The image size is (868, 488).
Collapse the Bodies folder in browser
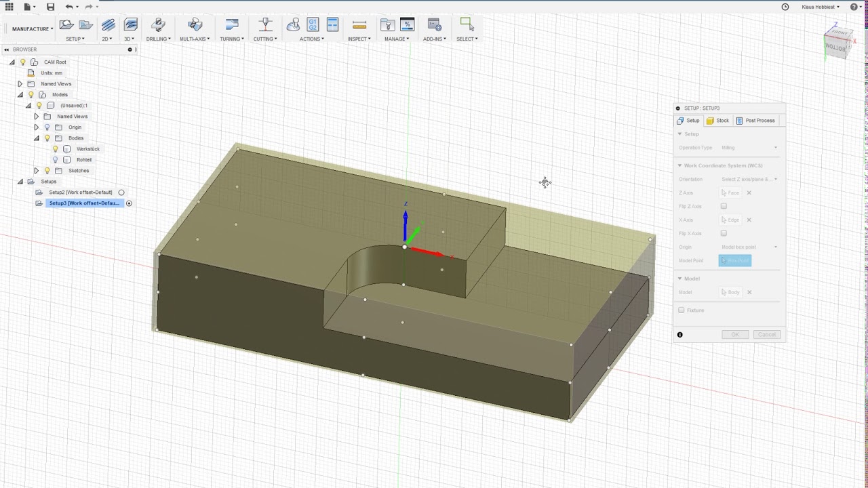(x=37, y=138)
